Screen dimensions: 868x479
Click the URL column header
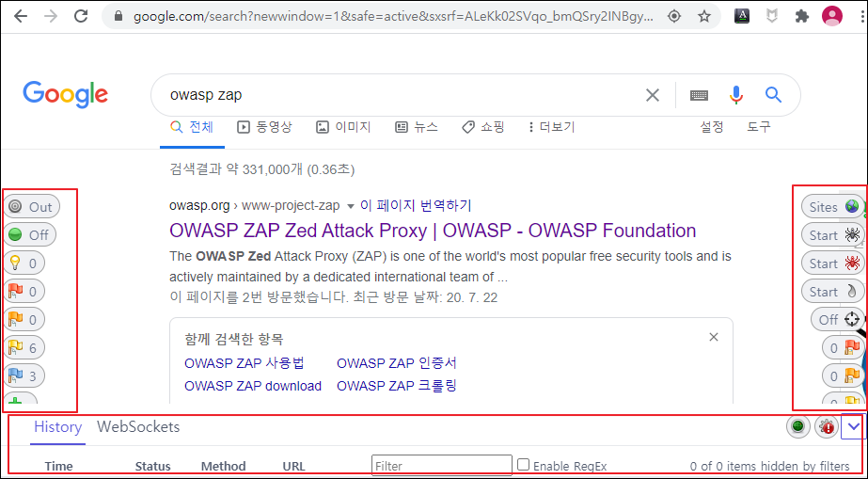293,466
